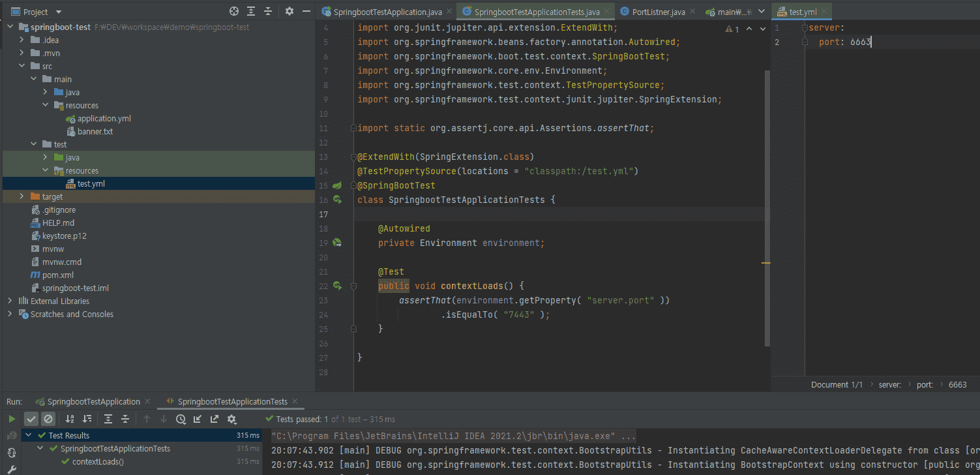
Task: Switch to PortListner.java tab
Action: 659,12
